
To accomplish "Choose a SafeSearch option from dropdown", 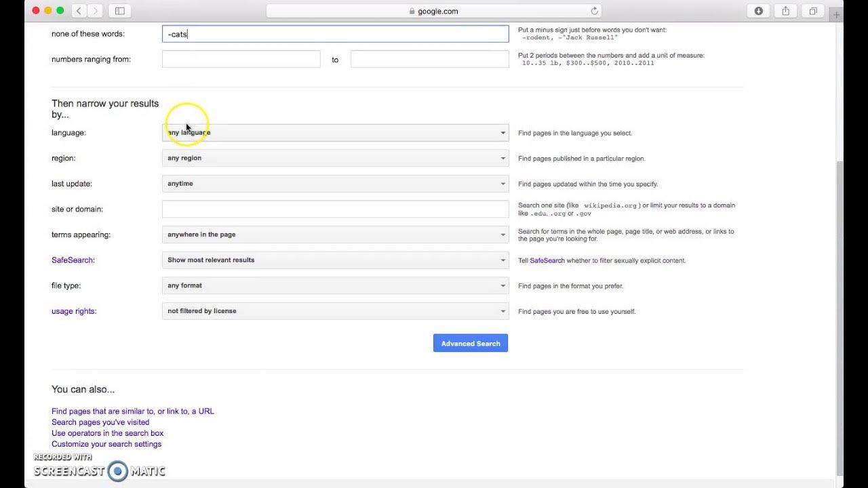I will pyautogui.click(x=335, y=260).
